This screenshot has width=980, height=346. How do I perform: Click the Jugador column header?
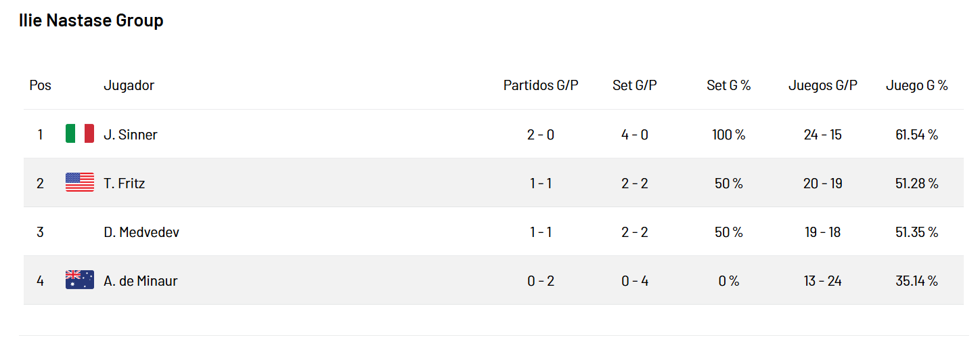[129, 85]
